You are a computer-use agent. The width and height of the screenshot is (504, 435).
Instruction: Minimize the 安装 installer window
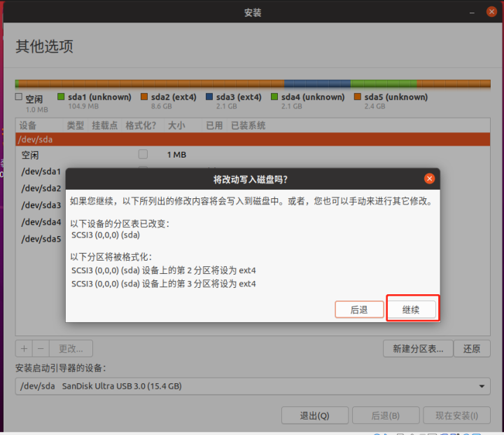pyautogui.click(x=472, y=13)
